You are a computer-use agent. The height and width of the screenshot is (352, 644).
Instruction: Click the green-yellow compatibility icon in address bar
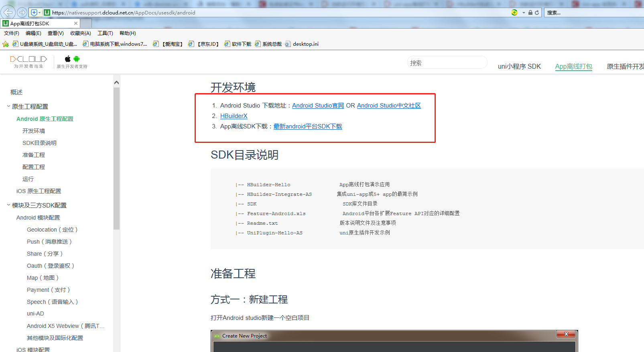[514, 12]
